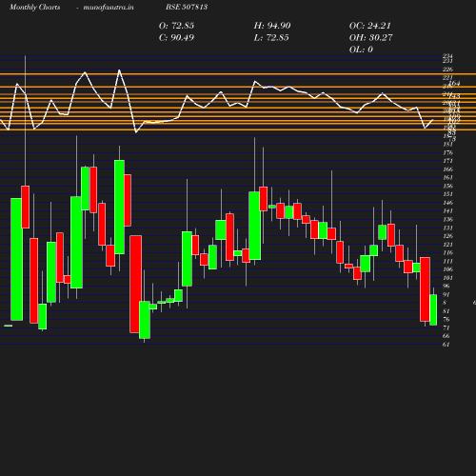Screen dimensions: 476x476
Task: Click the open value 'O: 72.85'
Action: (176, 26)
